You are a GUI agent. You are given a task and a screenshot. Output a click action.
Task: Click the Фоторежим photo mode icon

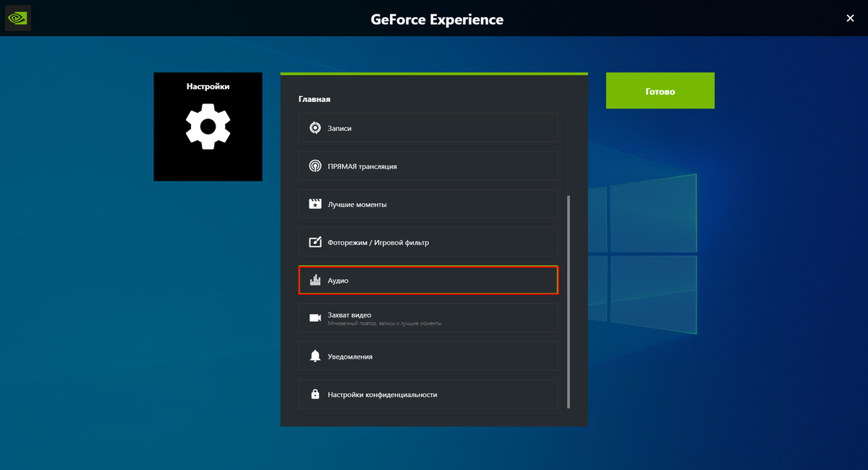point(315,242)
